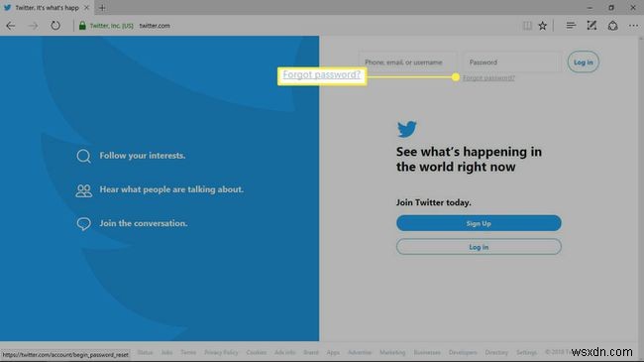Click the browser forward arrow
Viewport: 644px width, 362px height.
(x=33, y=26)
